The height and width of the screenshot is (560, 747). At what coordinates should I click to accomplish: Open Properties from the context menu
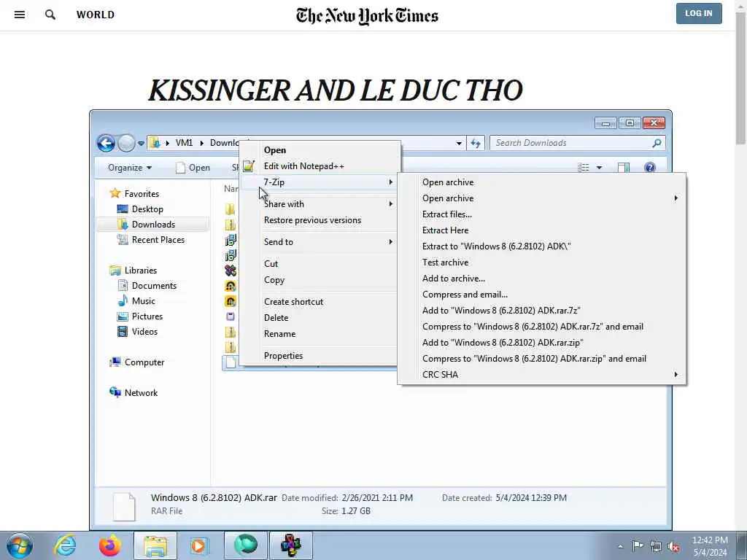[320, 356]
